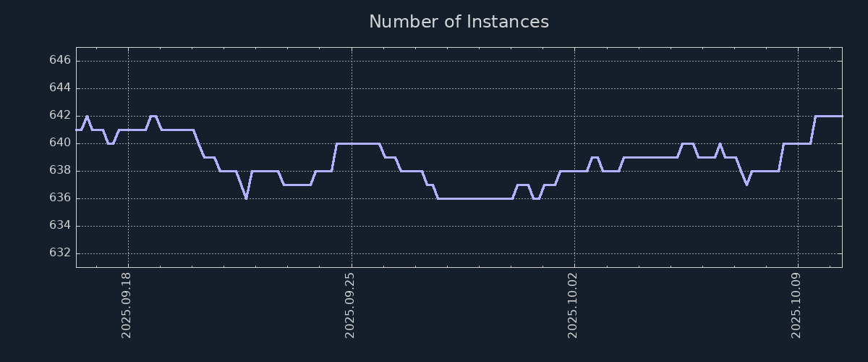This screenshot has width=868, height=362.
Task: Click the 634 y-axis tick label
Action: click(x=60, y=225)
